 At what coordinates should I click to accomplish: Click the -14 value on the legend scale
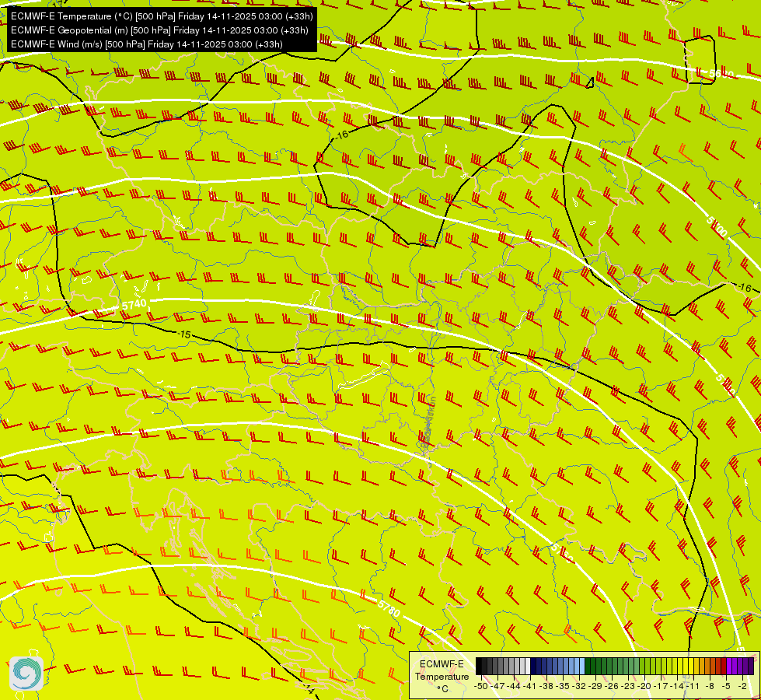[677, 686]
